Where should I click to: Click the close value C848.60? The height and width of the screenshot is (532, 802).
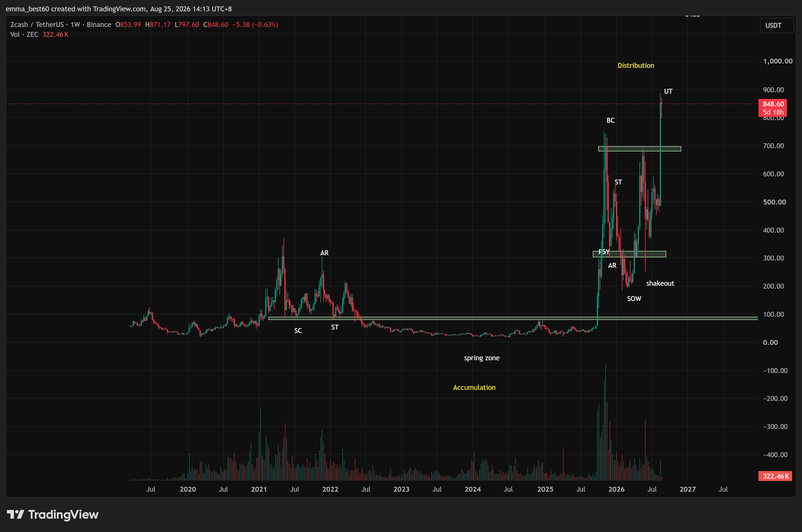pyautogui.click(x=216, y=24)
